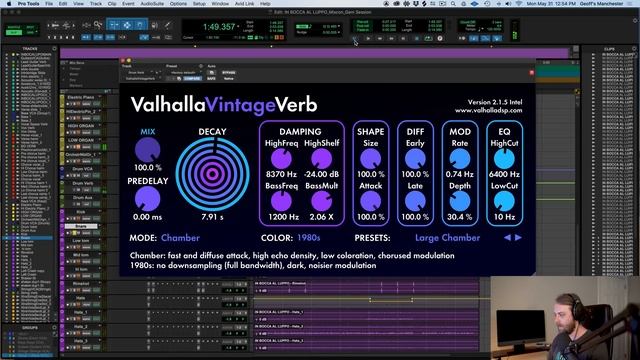Open plugin track selector dropdown
Viewport: 640px width, 360px height.
[138, 72]
